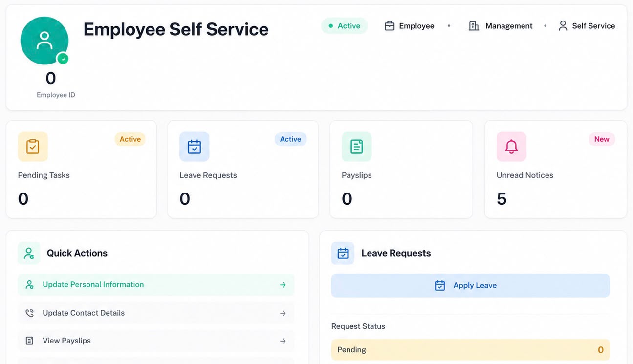The width and height of the screenshot is (633, 364).
Task: Click the Quick Actions header icon
Action: coord(29,253)
